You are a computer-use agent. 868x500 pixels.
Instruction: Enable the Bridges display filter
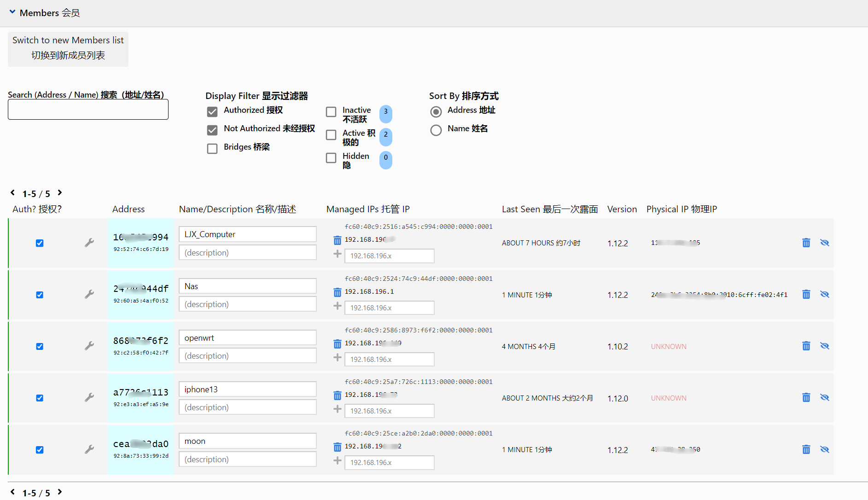tap(212, 149)
